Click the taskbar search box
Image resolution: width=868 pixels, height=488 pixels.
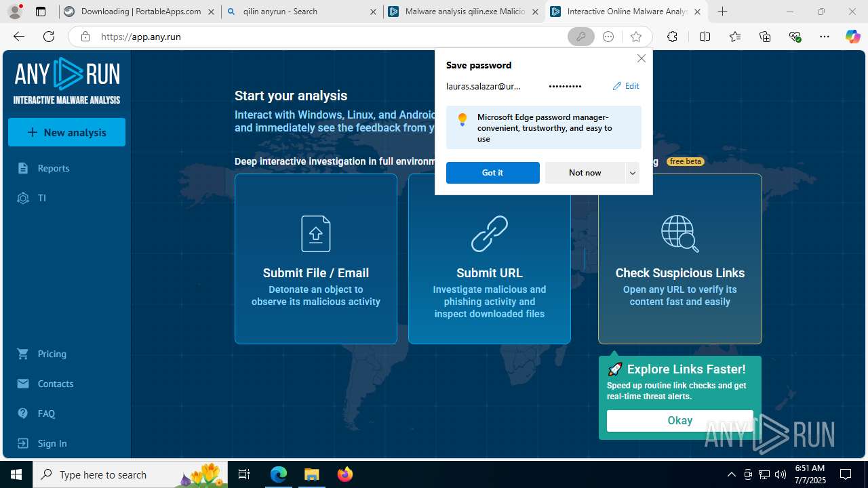(x=129, y=474)
